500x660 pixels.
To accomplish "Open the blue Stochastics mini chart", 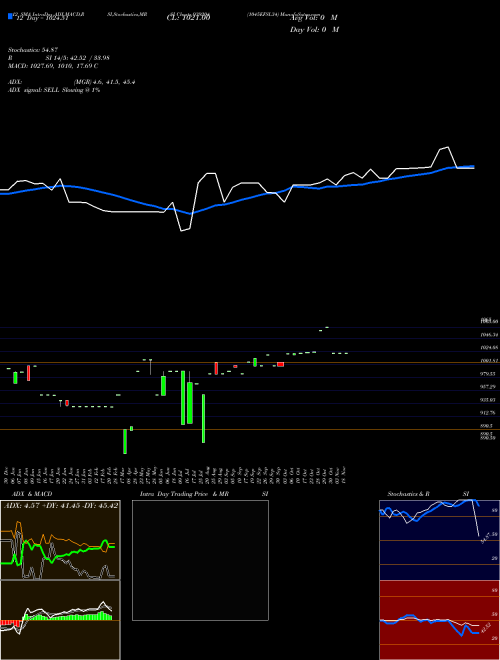I will 439,540.
